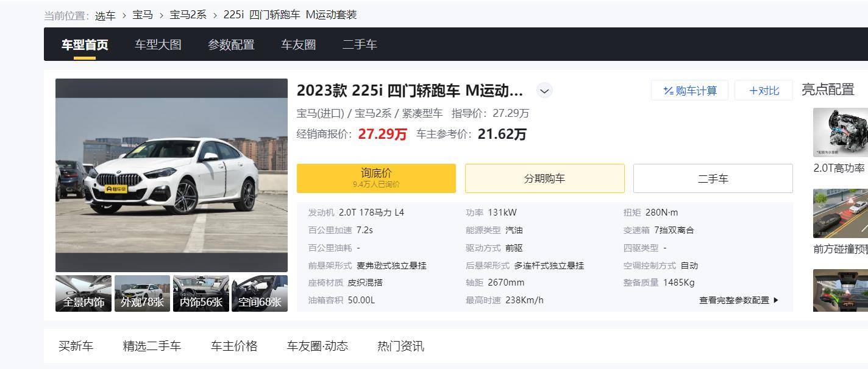Select 热门资讯 section tab
The image size is (868, 369).
(400, 346)
